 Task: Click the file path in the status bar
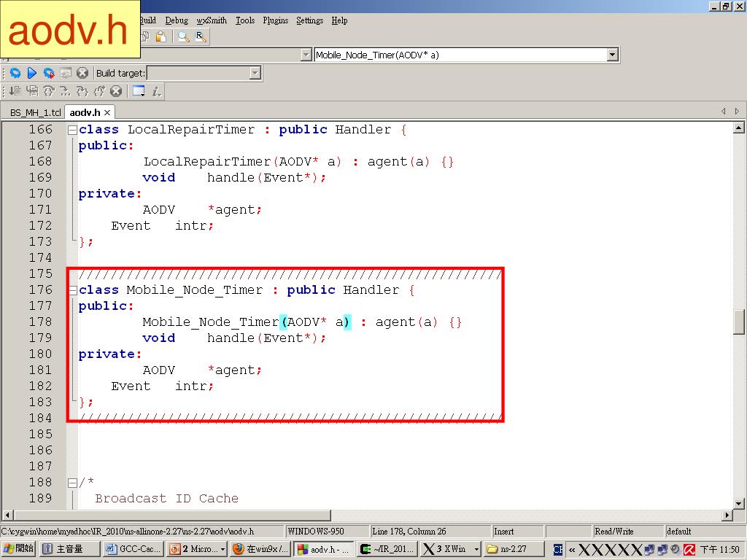(127, 532)
